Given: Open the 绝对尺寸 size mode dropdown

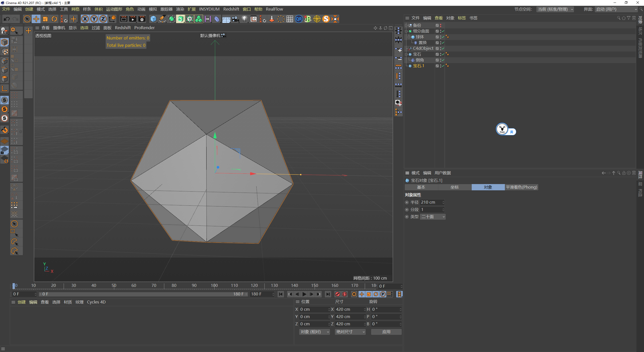Looking at the screenshot, I should [x=350, y=332].
